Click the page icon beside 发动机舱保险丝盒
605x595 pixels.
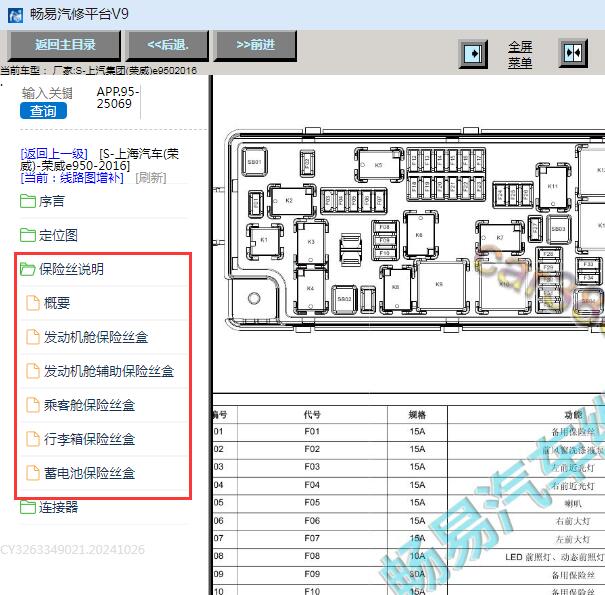point(33,337)
